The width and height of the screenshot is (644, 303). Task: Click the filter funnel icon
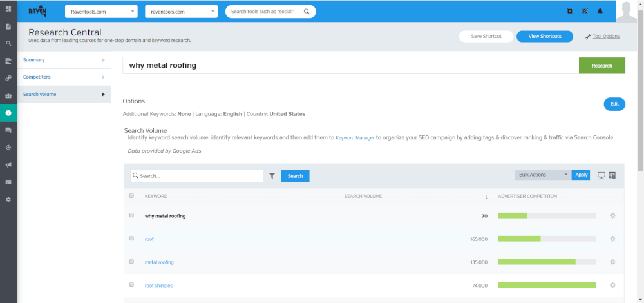[272, 176]
